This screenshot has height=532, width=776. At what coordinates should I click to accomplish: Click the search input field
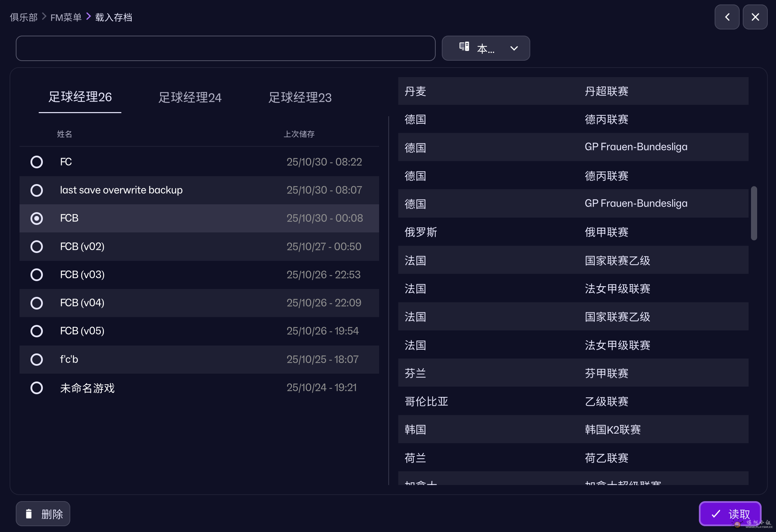click(226, 48)
